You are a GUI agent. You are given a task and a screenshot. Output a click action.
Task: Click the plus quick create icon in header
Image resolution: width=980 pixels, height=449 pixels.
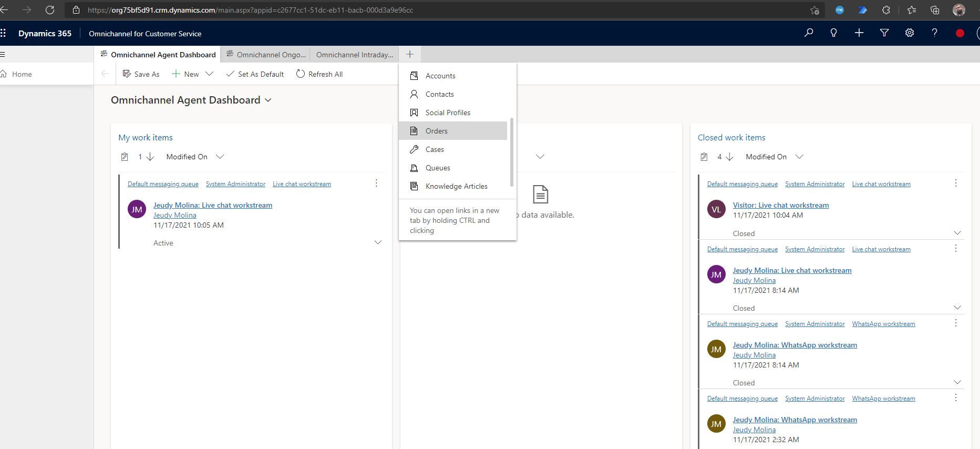tap(859, 33)
